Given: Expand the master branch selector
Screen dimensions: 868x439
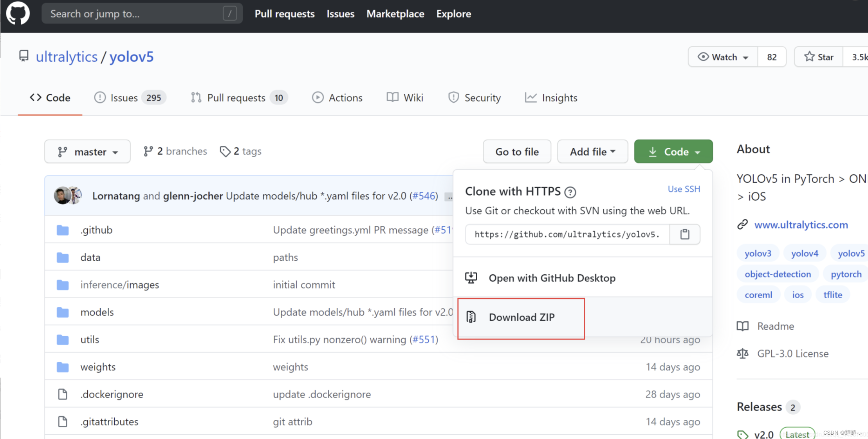Looking at the screenshot, I should point(87,152).
